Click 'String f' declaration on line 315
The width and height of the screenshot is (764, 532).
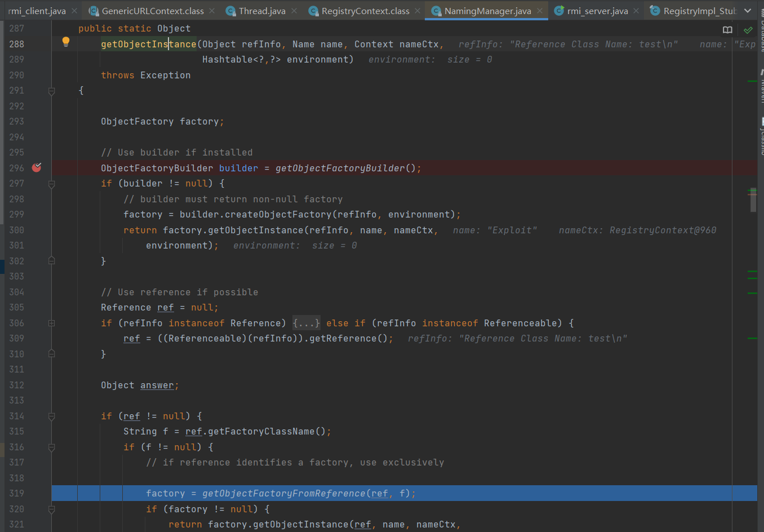coord(146,431)
